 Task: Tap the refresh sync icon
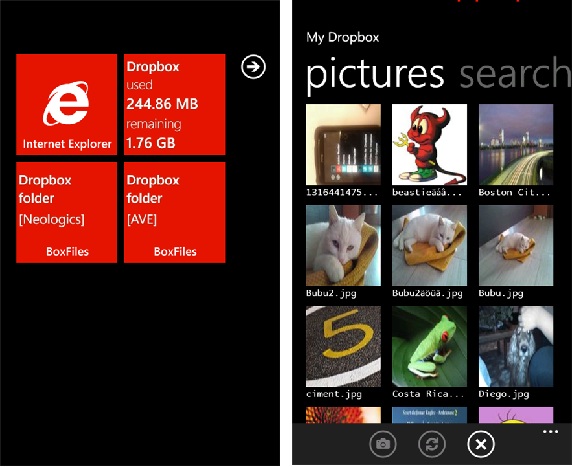coord(432,444)
